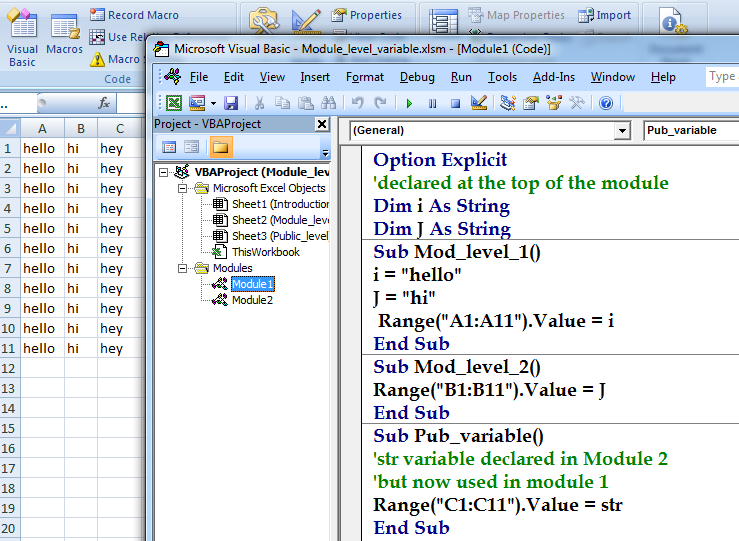The height and width of the screenshot is (541, 739).
Task: Open Properties Window toolbar icon
Action: tap(531, 103)
